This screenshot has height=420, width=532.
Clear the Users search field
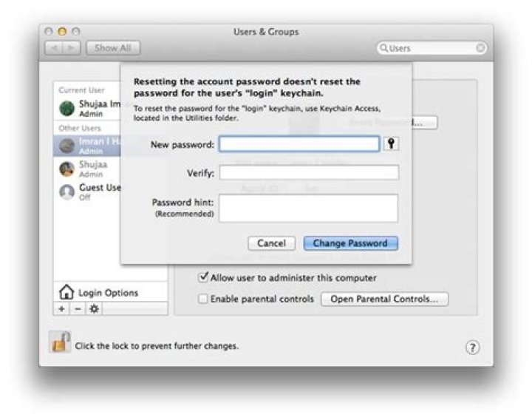click(x=480, y=48)
